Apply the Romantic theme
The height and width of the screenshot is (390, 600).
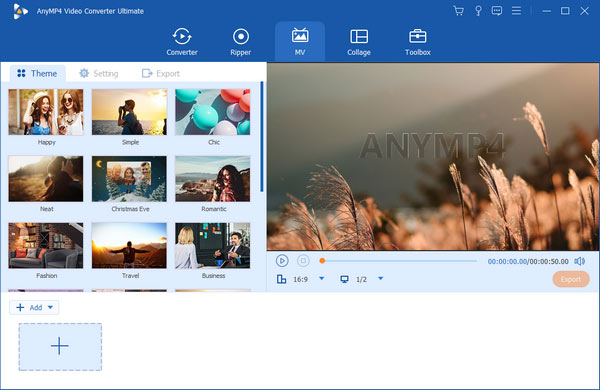(x=213, y=179)
